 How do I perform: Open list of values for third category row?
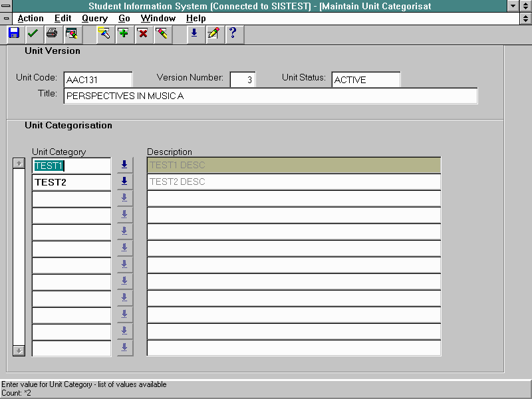124,198
